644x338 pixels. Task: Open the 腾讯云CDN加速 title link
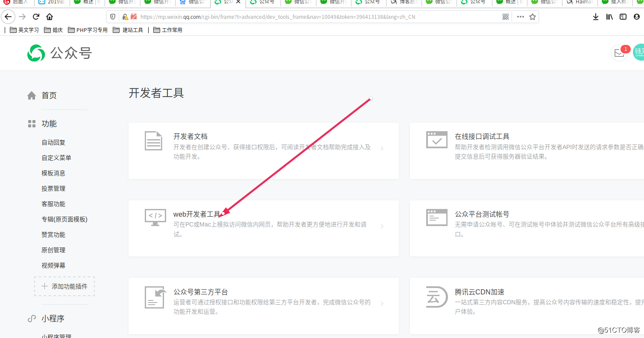(480, 292)
